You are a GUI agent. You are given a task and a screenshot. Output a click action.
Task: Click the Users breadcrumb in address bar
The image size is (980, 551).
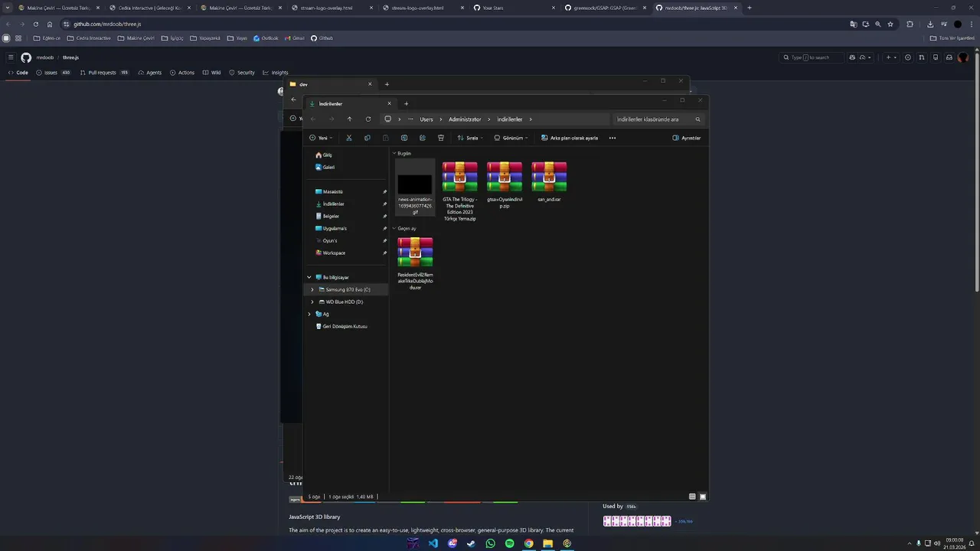click(426, 119)
